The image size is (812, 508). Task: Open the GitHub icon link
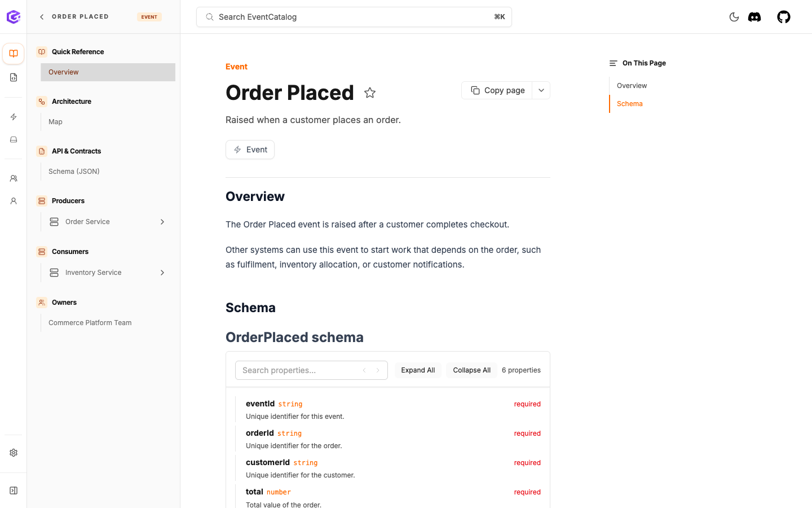click(x=784, y=17)
